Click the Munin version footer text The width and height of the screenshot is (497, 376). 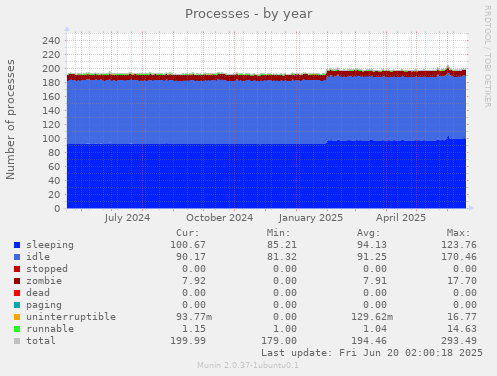pyautogui.click(x=248, y=365)
